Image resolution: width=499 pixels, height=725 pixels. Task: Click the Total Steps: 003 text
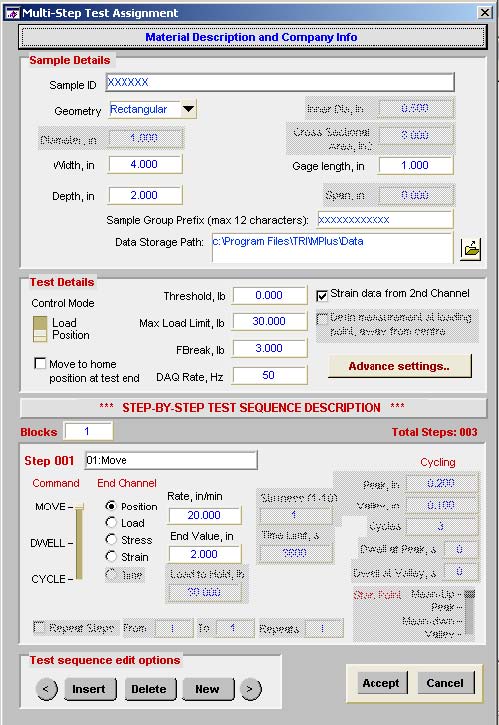click(x=434, y=432)
